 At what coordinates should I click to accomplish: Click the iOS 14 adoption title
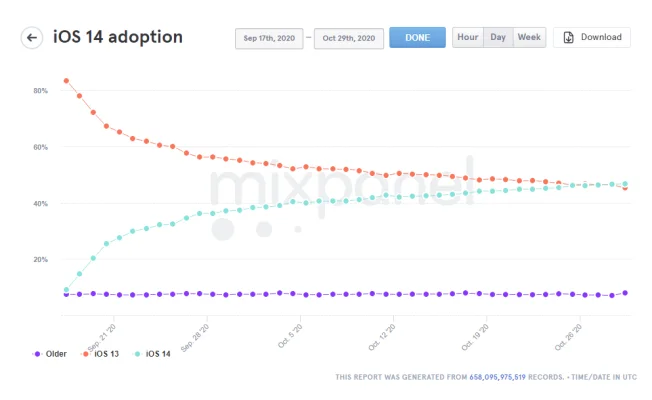pyautogui.click(x=118, y=37)
